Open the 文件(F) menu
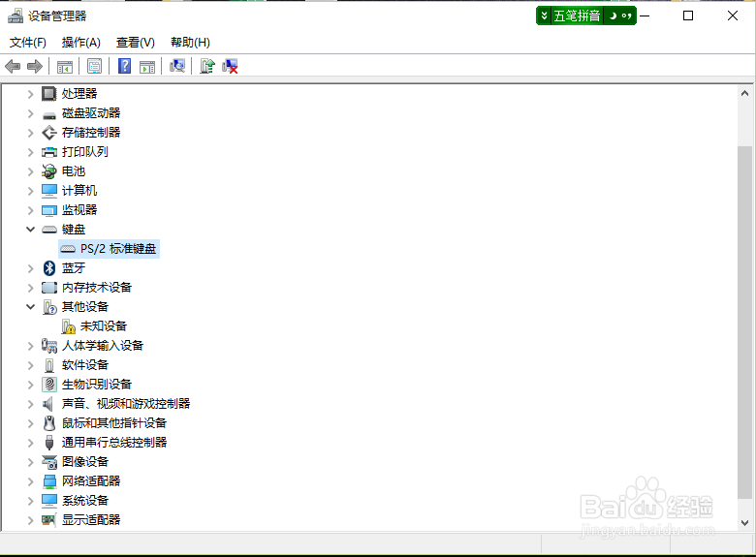 coord(28,43)
